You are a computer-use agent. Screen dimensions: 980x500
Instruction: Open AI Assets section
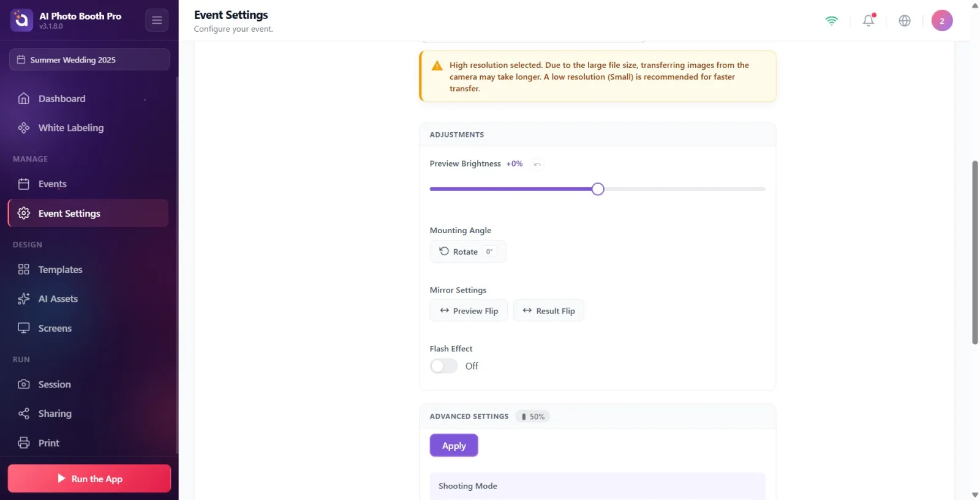coord(88,299)
